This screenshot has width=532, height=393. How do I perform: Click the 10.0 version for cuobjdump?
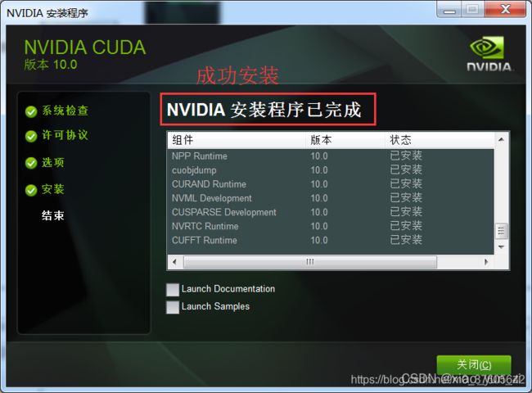point(319,170)
